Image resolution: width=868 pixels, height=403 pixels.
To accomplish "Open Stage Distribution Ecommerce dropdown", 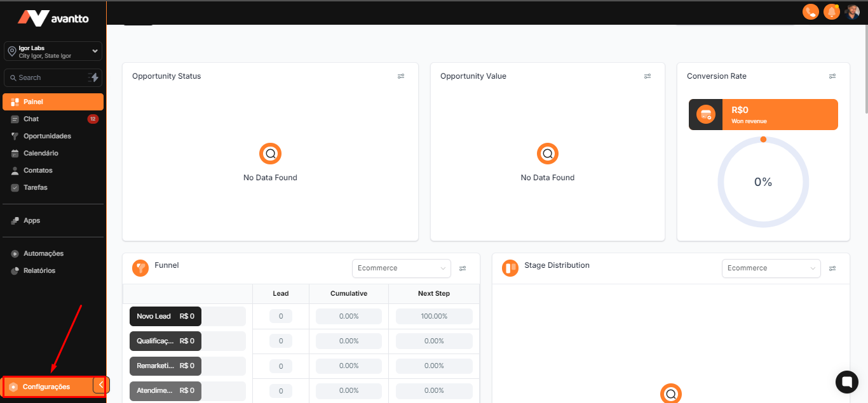I will (x=771, y=268).
